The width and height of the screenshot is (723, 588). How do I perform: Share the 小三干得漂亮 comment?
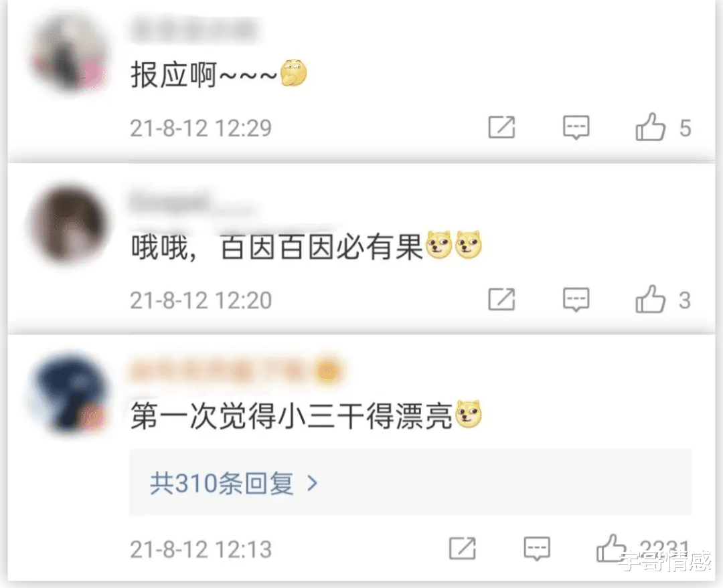[x=463, y=549]
